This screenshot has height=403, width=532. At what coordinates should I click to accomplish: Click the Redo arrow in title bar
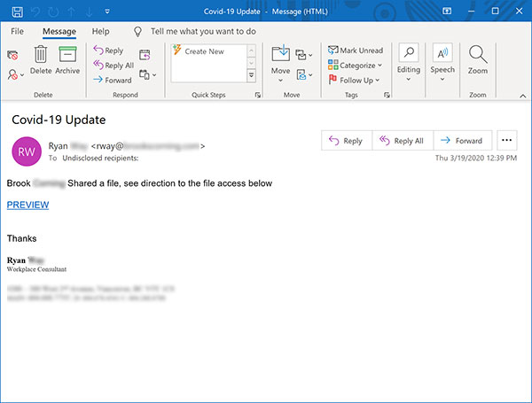click(x=53, y=12)
